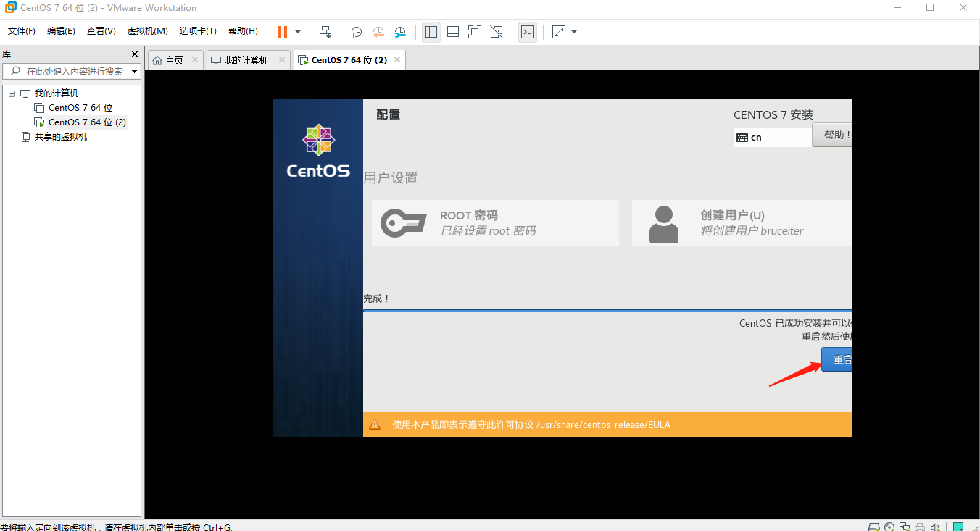
Task: Click the CENTOS 7 安装 title text
Action: (x=773, y=114)
